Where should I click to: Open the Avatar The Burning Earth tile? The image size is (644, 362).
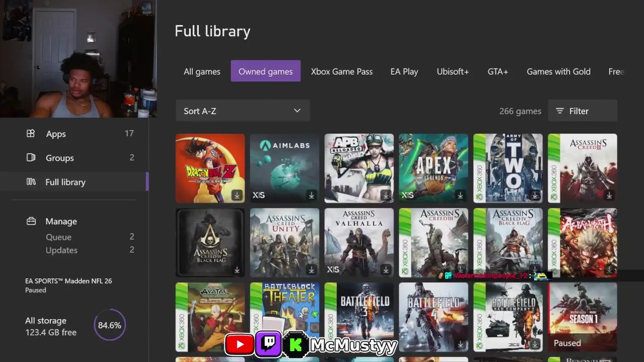(210, 317)
